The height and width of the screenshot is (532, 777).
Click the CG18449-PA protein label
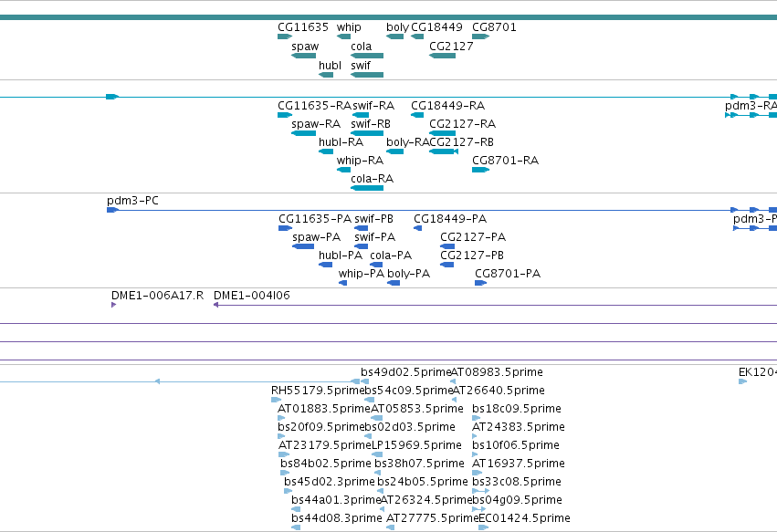(x=450, y=219)
